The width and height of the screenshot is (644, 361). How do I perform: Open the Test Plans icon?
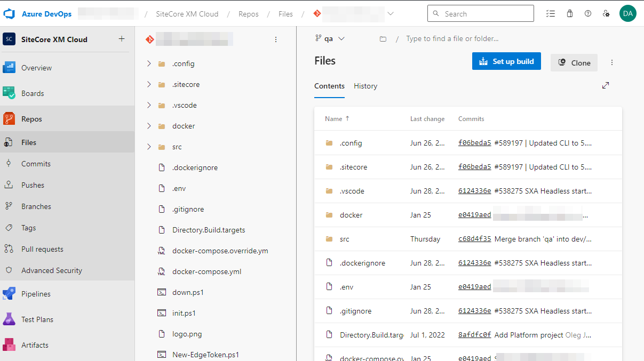[x=9, y=319]
